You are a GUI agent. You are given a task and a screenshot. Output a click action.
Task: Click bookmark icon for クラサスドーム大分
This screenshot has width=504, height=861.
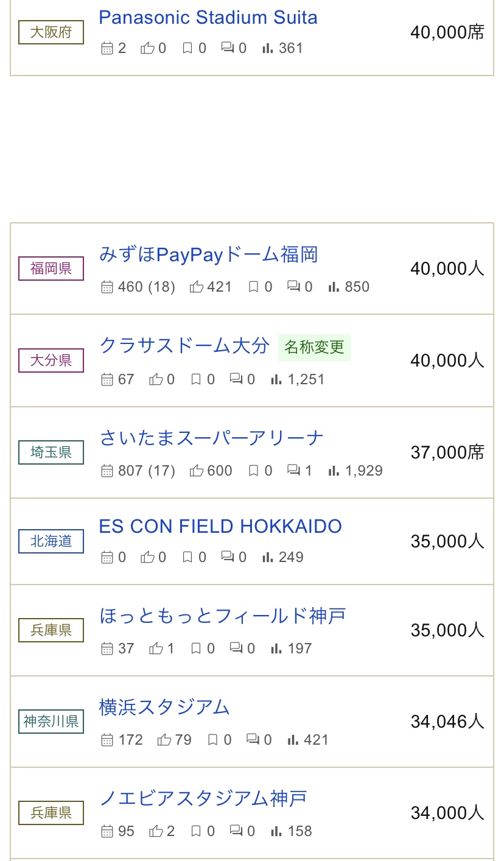(x=196, y=379)
